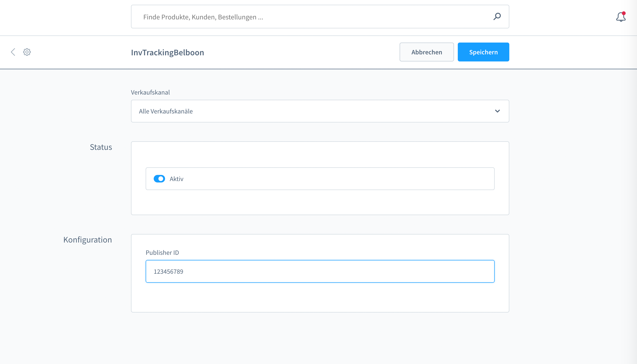Focus the Publisher ID input field
The width and height of the screenshot is (637, 364).
click(x=320, y=272)
